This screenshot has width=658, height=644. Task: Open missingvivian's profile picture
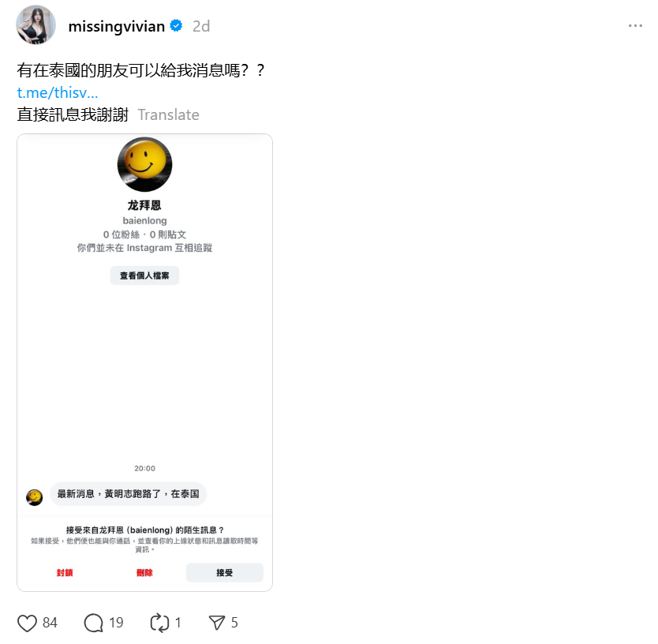coord(36,24)
